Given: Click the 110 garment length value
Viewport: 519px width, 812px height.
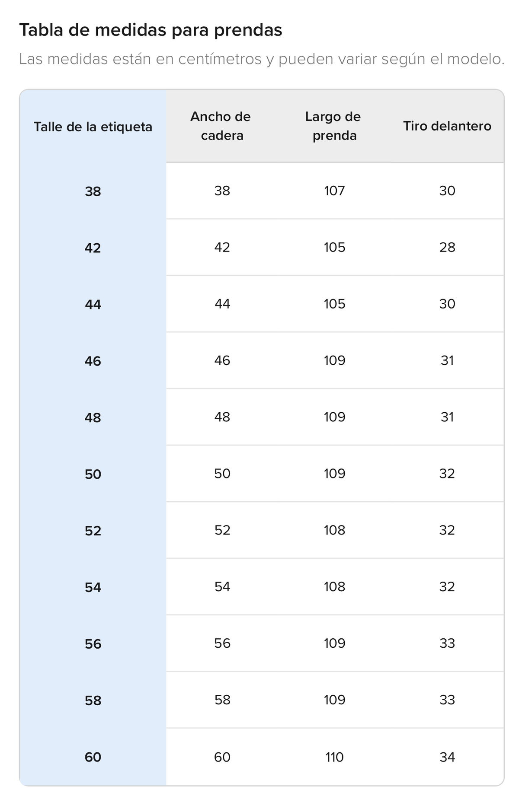Looking at the screenshot, I should tap(334, 757).
